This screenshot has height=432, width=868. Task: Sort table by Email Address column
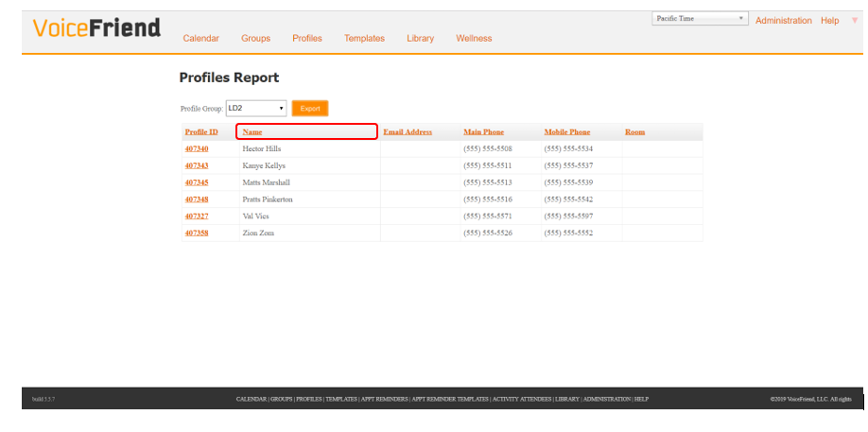tap(408, 132)
